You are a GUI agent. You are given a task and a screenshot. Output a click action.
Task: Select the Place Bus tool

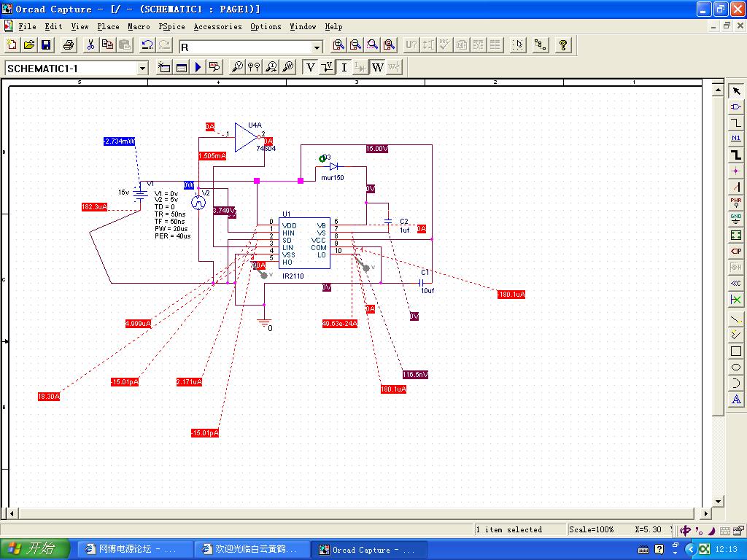click(736, 155)
